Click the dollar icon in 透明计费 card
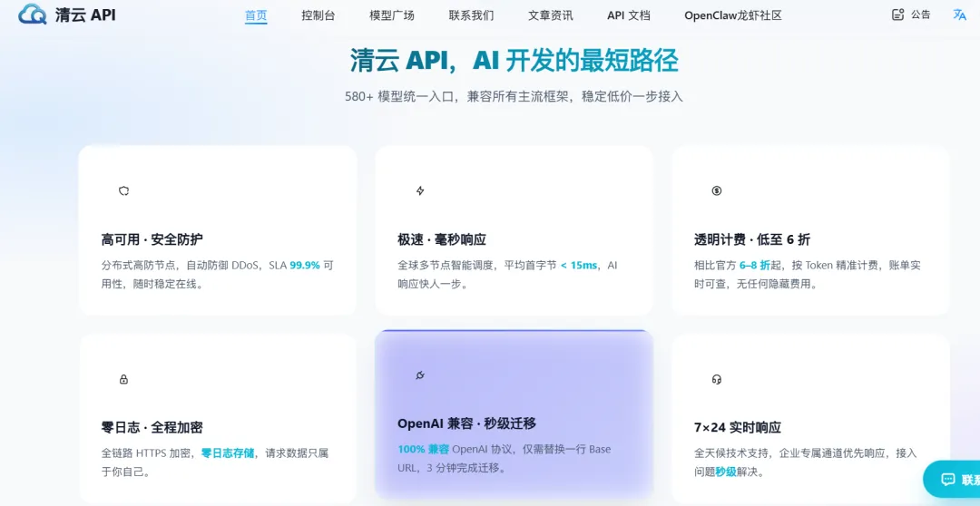This screenshot has height=506, width=980. tap(717, 191)
